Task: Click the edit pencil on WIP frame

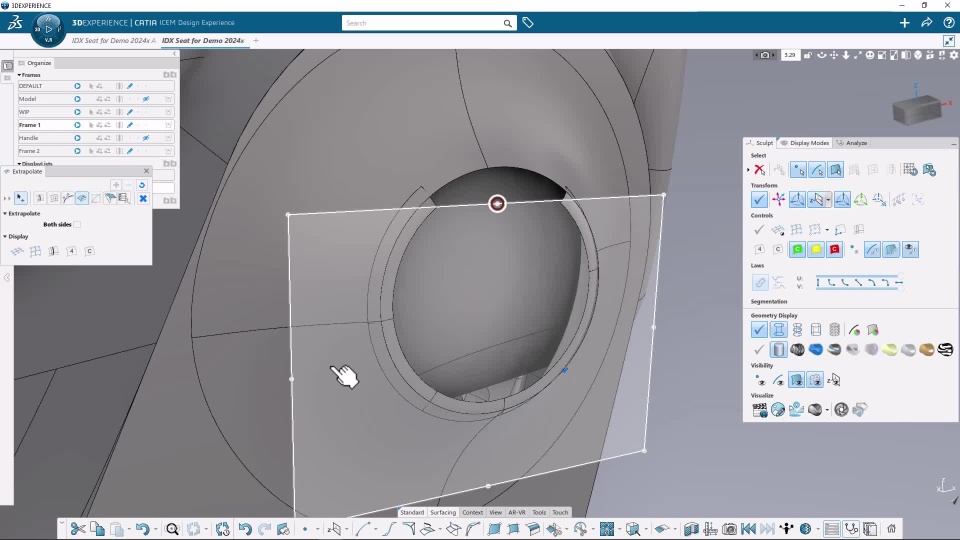Action: tap(130, 112)
